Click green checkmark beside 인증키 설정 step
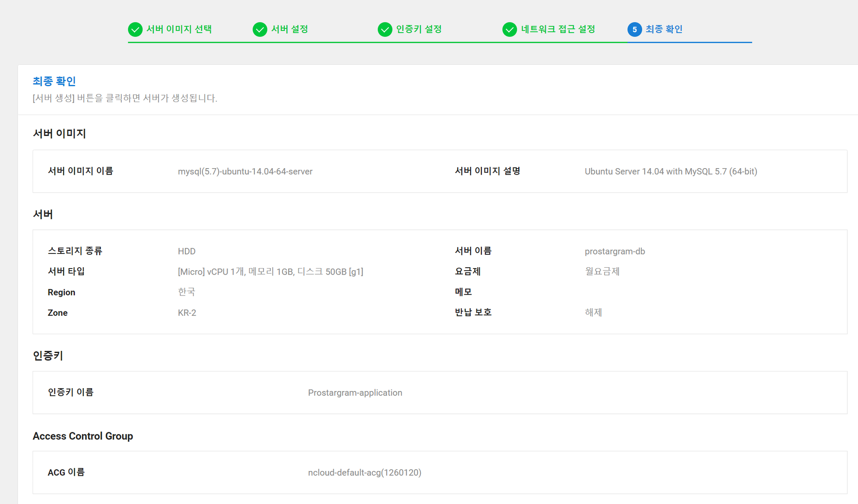The width and height of the screenshot is (858, 504). tap(385, 30)
